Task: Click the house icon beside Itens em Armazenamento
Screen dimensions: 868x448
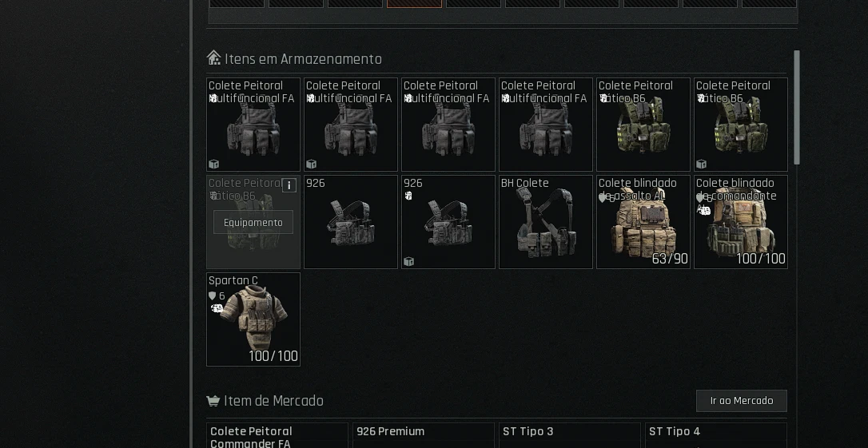Action: [x=213, y=57]
